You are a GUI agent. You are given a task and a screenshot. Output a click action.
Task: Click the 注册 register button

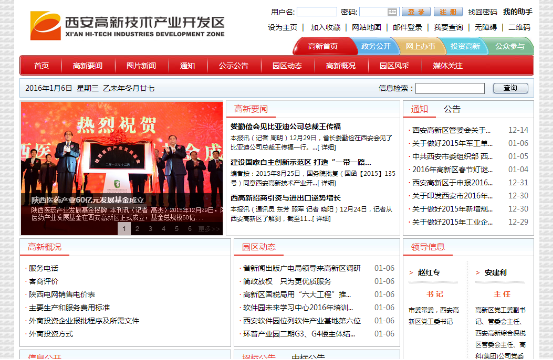448,12
